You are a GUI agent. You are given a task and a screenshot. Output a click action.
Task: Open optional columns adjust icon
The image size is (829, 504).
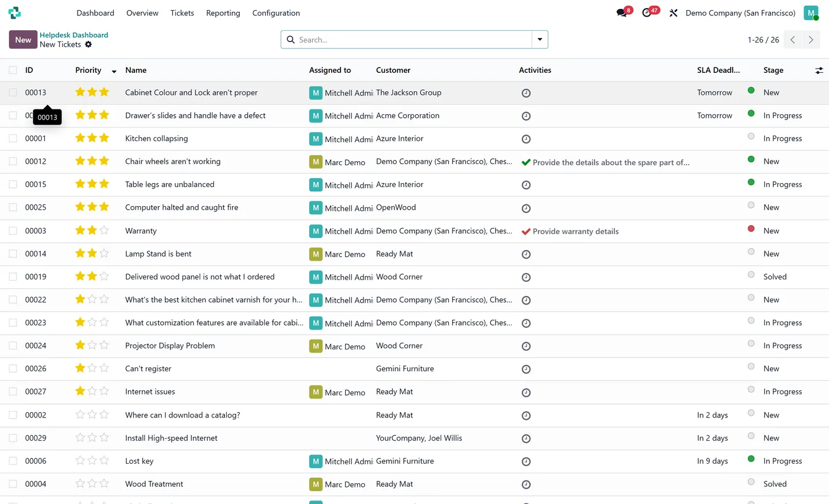pyautogui.click(x=819, y=70)
